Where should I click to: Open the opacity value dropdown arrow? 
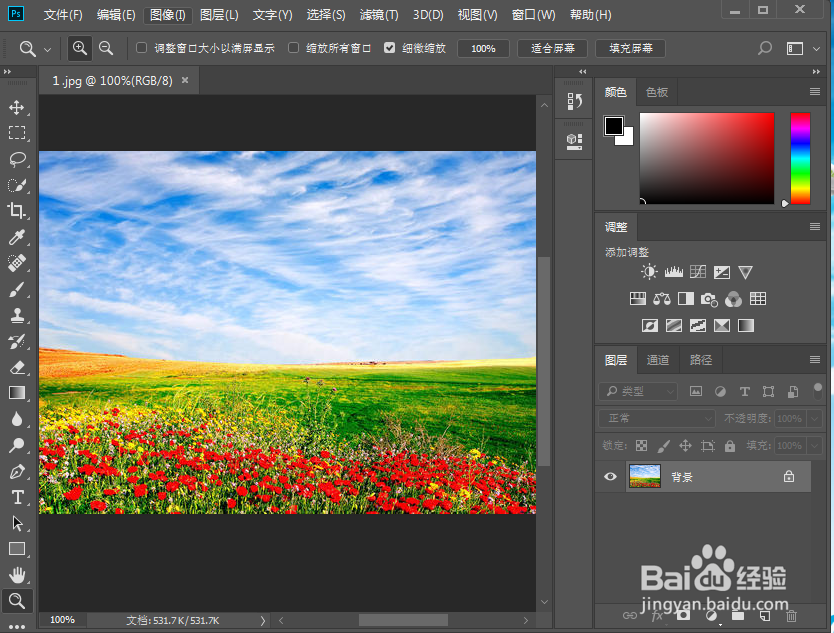815,419
